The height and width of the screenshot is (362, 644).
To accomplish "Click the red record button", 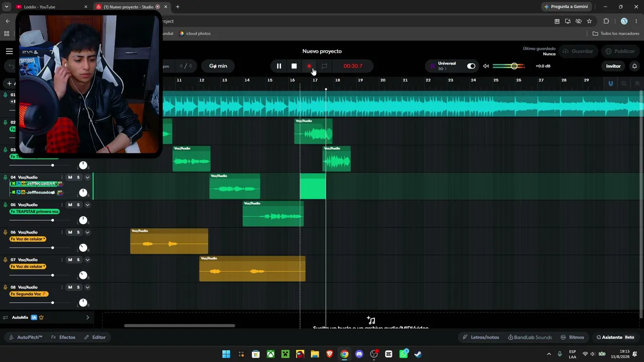I will click(x=309, y=66).
